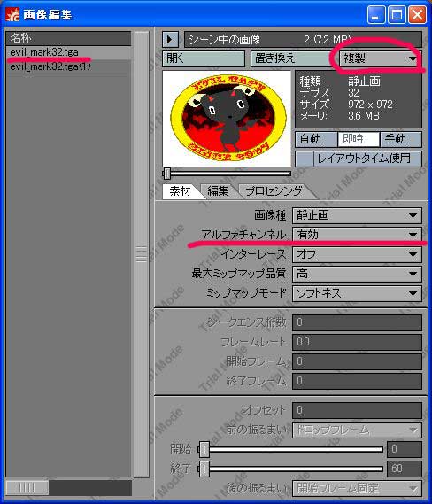The width and height of the screenshot is (432, 504).
Task: Select evil_mark32.tga(1) in the name list
Action: click(x=68, y=66)
